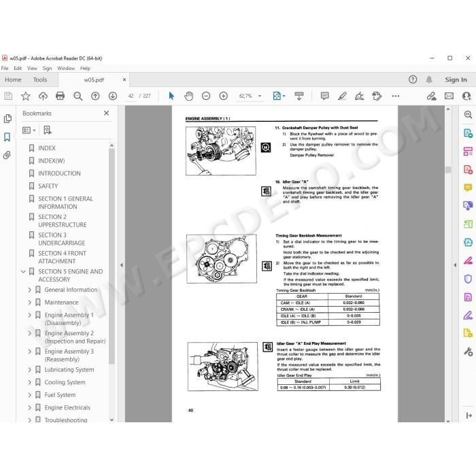Open the INTRODUCTION bookmark
The width and height of the screenshot is (476, 476).
pos(59,173)
